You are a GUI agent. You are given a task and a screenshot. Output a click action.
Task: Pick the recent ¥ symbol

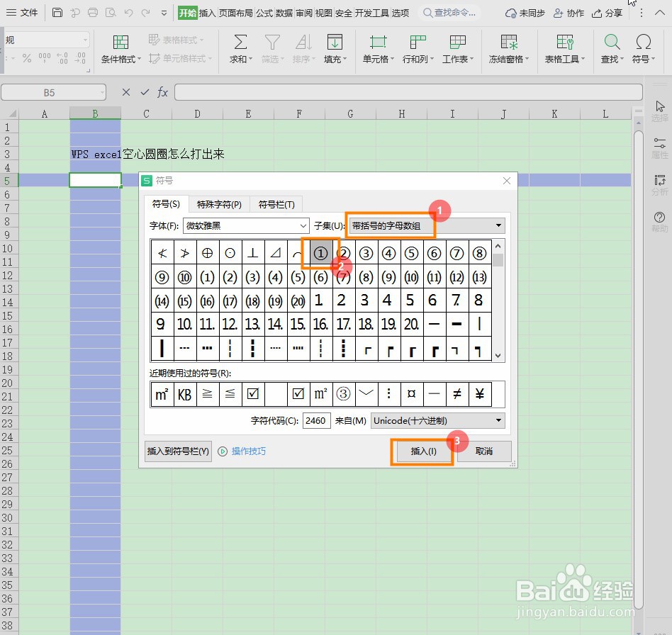(x=480, y=394)
